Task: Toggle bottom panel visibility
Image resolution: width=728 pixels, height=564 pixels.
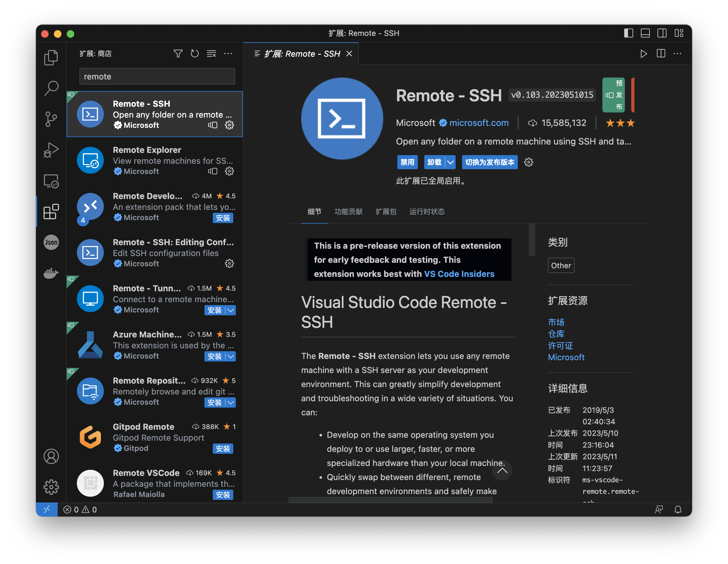Action: (x=645, y=33)
